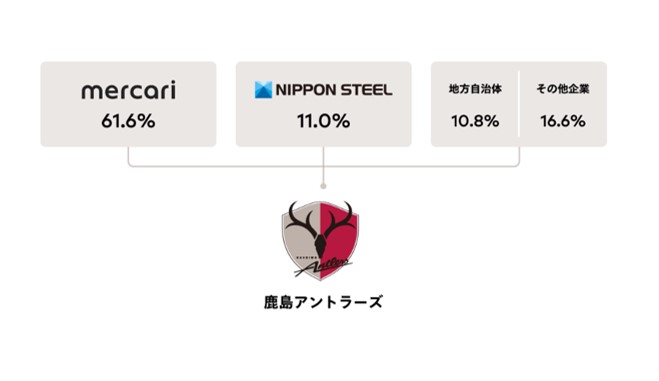This screenshot has height=381, width=659.
Task: Click the mercari logo text
Action: (129, 90)
